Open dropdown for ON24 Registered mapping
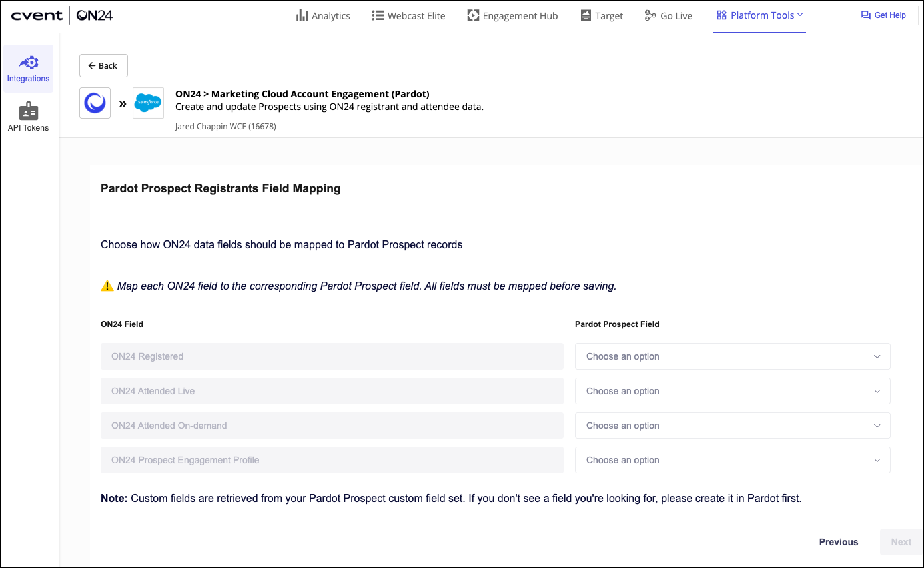Screen dimensions: 924x568 click(732, 356)
